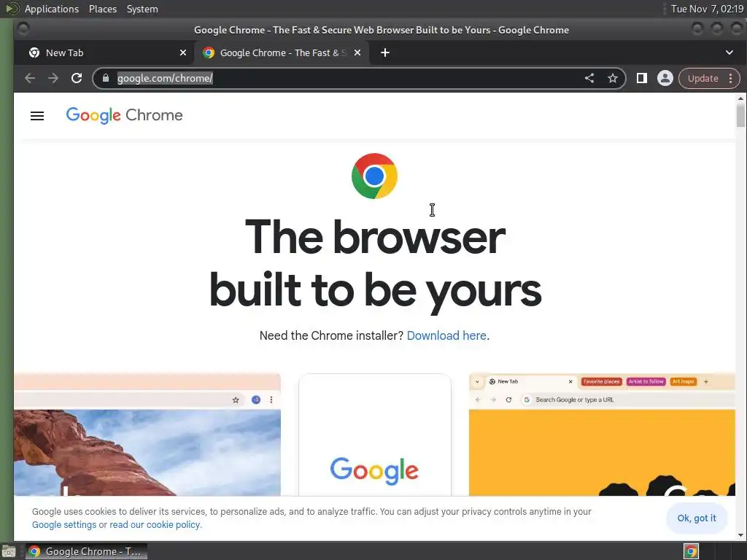Click the large Chrome logo on the page
This screenshot has width=747, height=560.
point(374,176)
